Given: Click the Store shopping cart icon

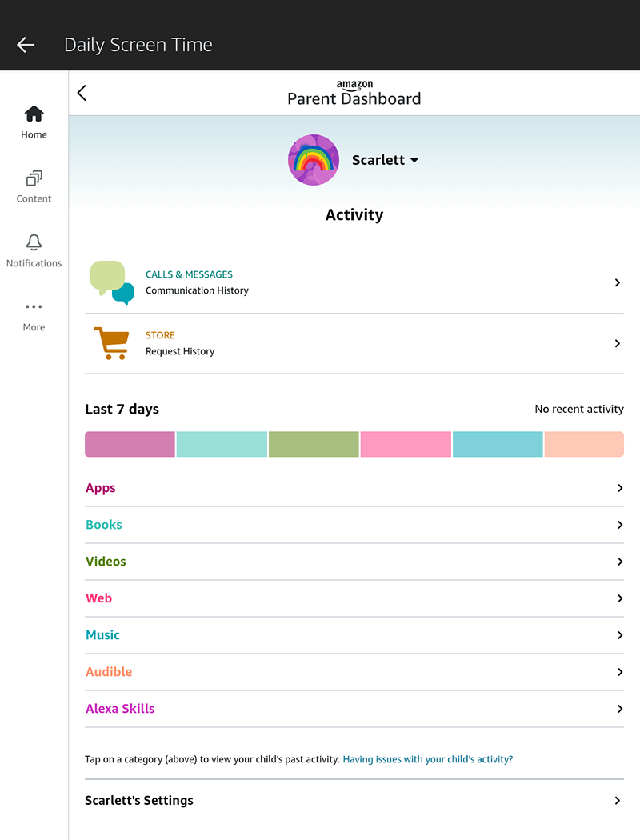Looking at the screenshot, I should click(x=111, y=343).
